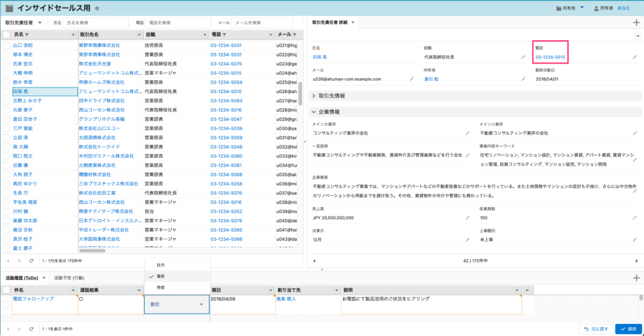Viewport: 644px width, 336px height.
Task: Refresh the ToDo activity list
Action: (31, 329)
